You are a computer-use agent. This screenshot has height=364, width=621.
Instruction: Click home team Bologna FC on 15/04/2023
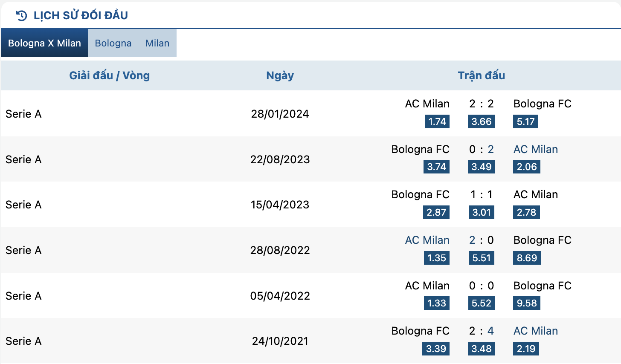click(421, 194)
